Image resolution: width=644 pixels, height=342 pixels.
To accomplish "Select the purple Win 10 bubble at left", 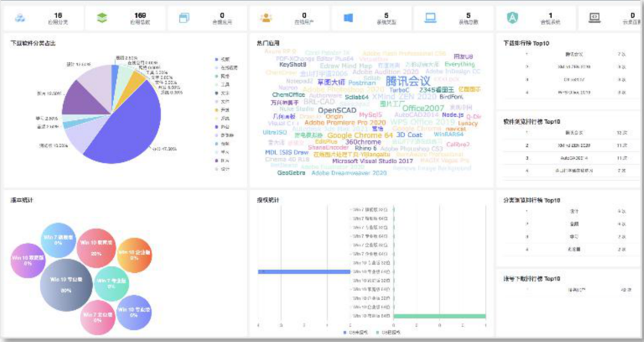I will pos(28,260).
